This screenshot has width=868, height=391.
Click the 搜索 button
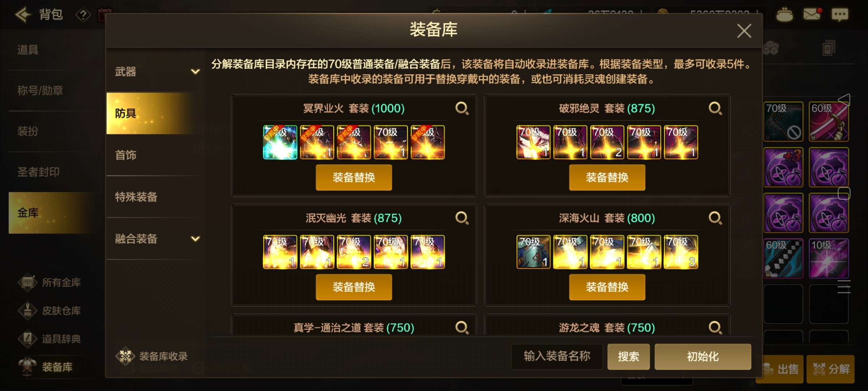pyautogui.click(x=629, y=357)
